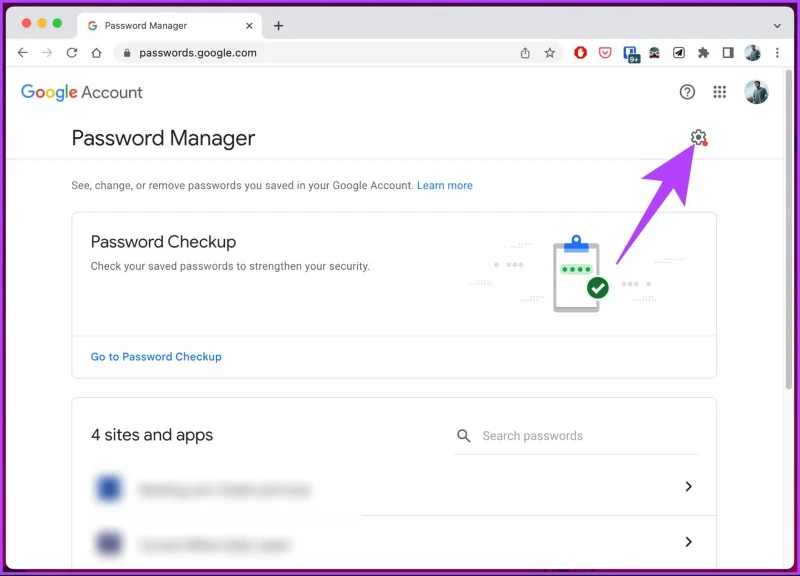Screen dimensions: 800x576
Task: Click the Password Manager page title
Action: (163, 138)
